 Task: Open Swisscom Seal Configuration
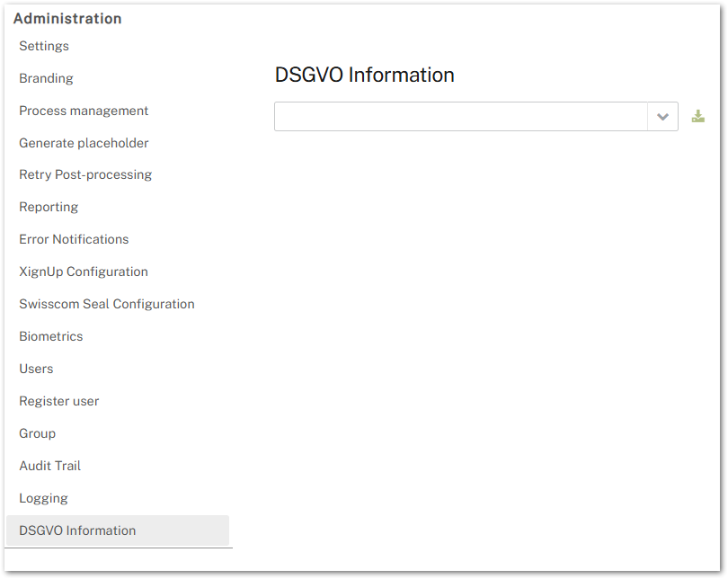coord(107,304)
